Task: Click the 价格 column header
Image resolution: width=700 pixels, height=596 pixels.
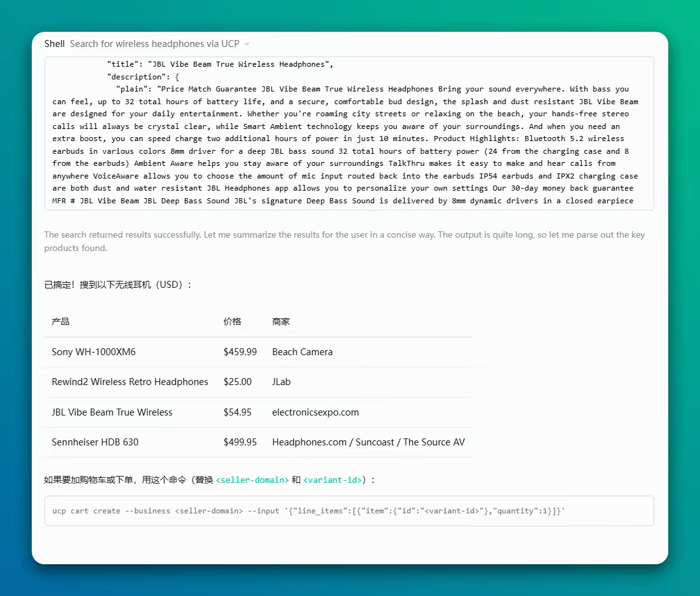Action: pos(232,322)
